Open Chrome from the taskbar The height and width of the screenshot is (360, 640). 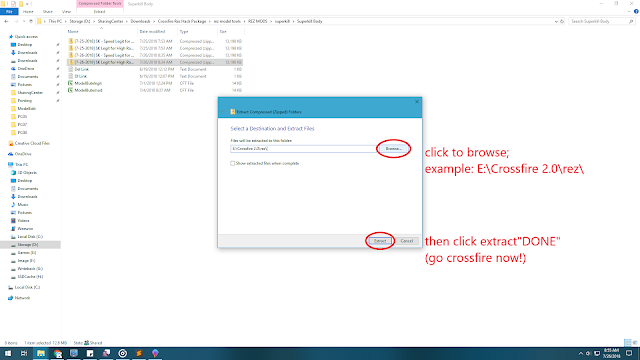(x=58, y=353)
